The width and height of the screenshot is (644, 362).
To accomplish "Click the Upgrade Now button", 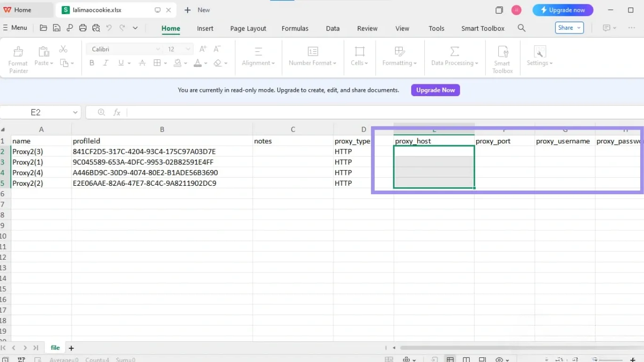I will (435, 90).
